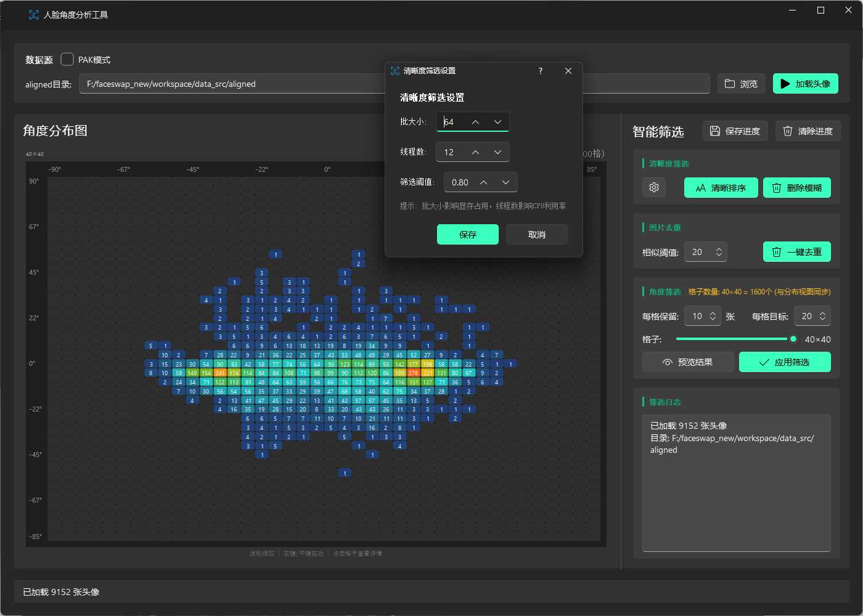Click Save in the settings dialog

point(467,235)
